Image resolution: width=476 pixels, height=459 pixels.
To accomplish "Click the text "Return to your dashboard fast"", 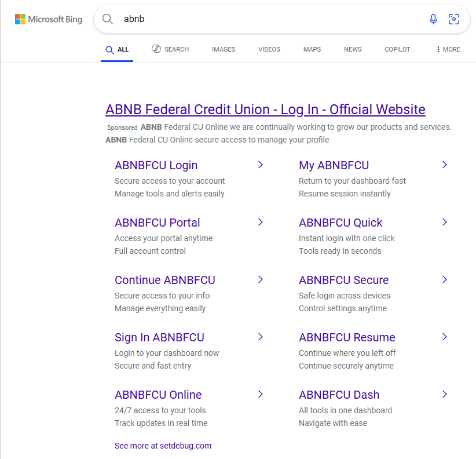I will tap(352, 181).
